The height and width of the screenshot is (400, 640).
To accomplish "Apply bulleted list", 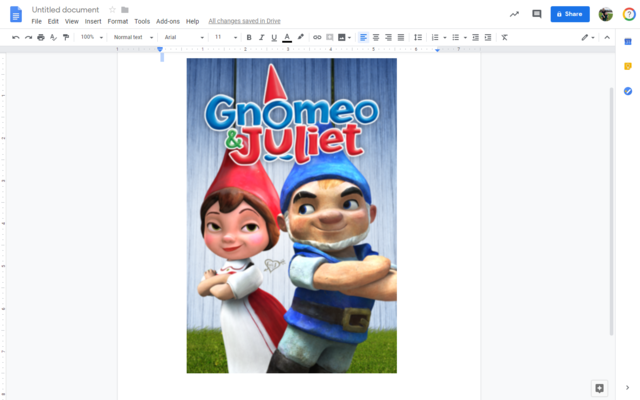I will tap(456, 37).
